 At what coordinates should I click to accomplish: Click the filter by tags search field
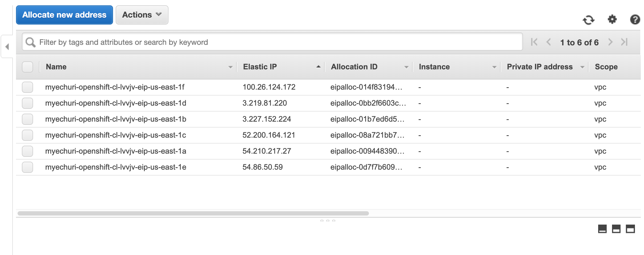coord(213,42)
